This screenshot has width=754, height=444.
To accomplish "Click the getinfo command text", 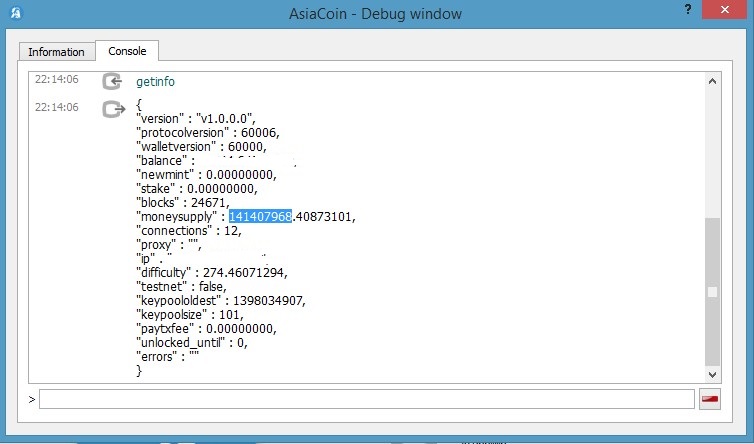I will point(155,81).
